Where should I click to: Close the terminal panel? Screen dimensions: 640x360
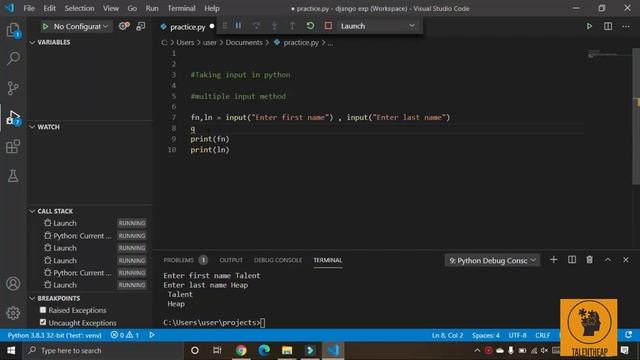[x=626, y=260]
